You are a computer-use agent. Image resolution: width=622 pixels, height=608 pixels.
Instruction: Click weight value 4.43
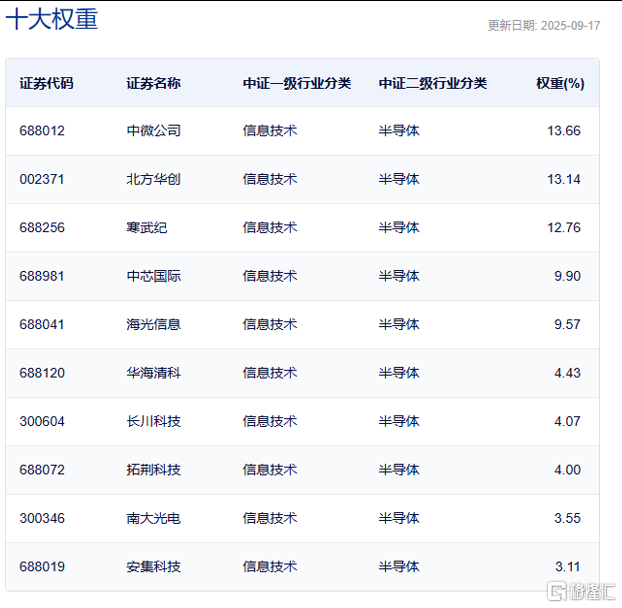point(567,373)
